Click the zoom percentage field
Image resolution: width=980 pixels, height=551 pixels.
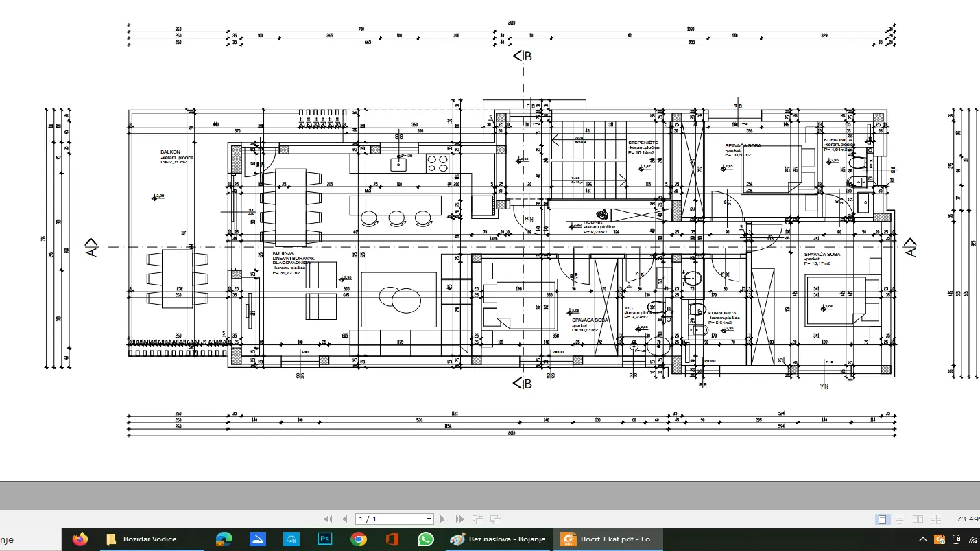tap(968, 519)
